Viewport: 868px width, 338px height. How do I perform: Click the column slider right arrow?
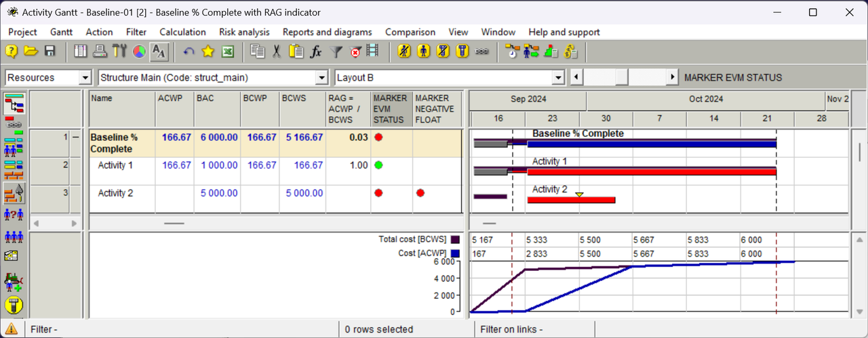click(672, 78)
